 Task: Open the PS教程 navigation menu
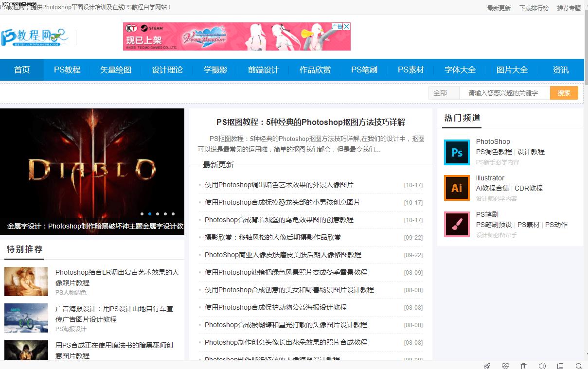pos(66,70)
